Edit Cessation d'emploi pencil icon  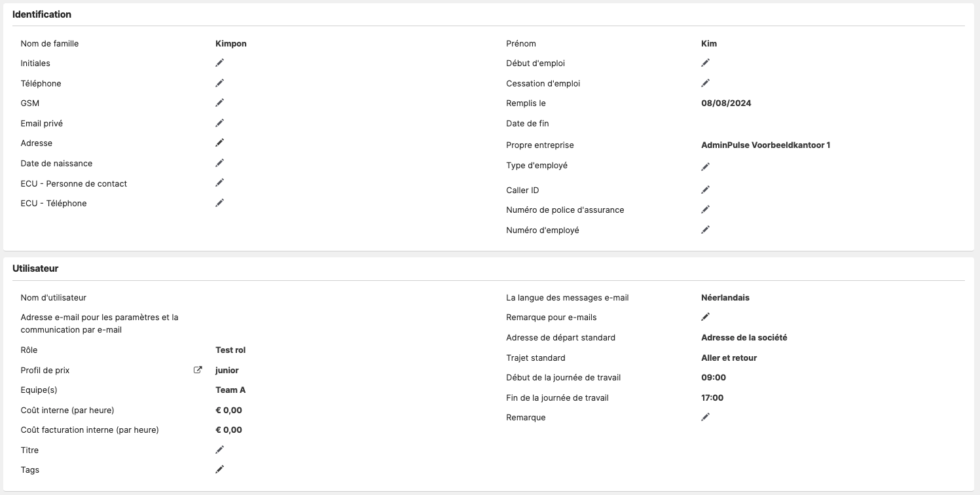click(x=706, y=83)
